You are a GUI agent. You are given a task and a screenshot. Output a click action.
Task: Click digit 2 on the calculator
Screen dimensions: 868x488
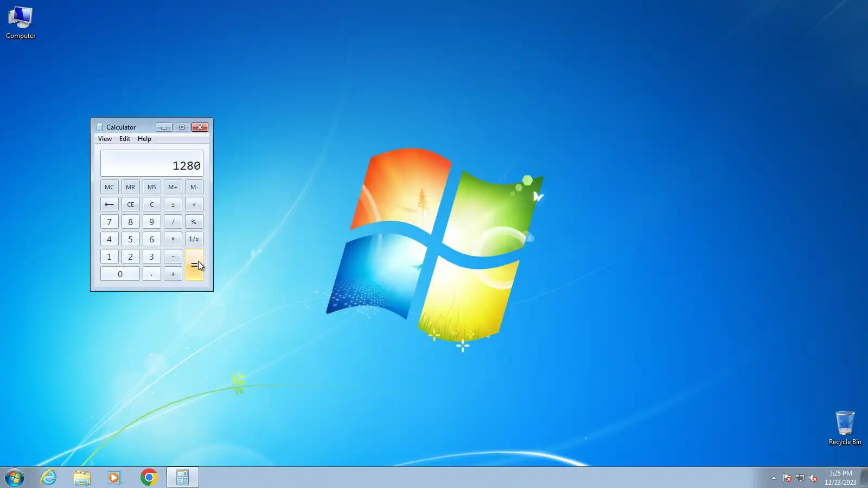pyautogui.click(x=131, y=256)
